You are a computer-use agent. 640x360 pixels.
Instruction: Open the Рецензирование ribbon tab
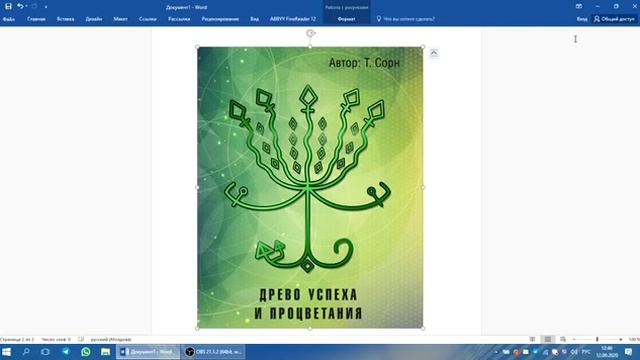click(x=220, y=19)
